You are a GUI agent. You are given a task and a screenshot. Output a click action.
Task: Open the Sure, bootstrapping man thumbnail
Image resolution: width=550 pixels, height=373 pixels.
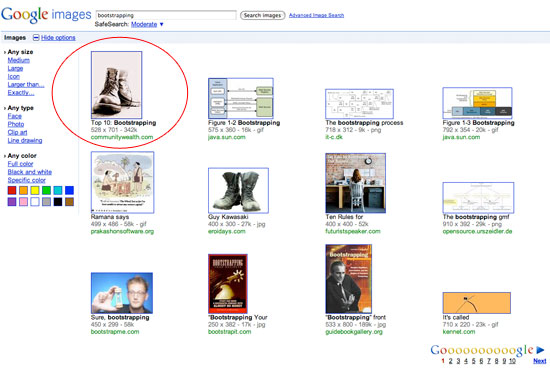(122, 293)
